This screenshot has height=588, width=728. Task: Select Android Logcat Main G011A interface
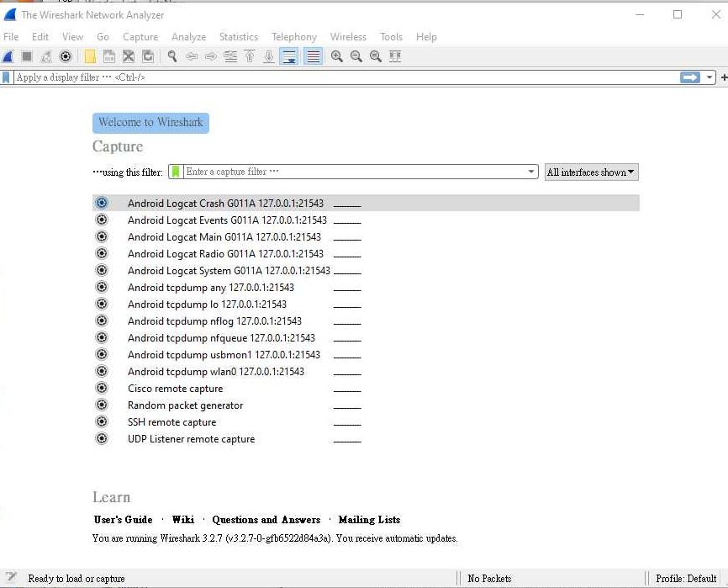coord(366,237)
